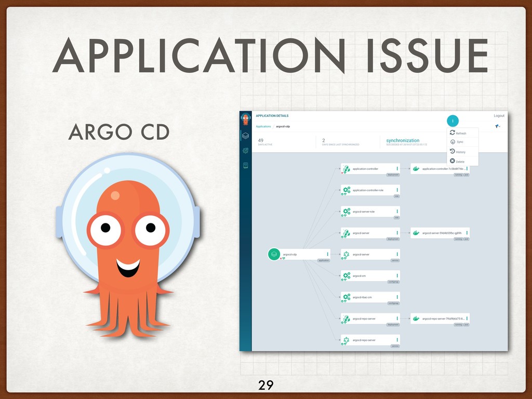Viewport: 532px width, 399px height.
Task: Select the argocd-cm label
Action: (x=359, y=275)
